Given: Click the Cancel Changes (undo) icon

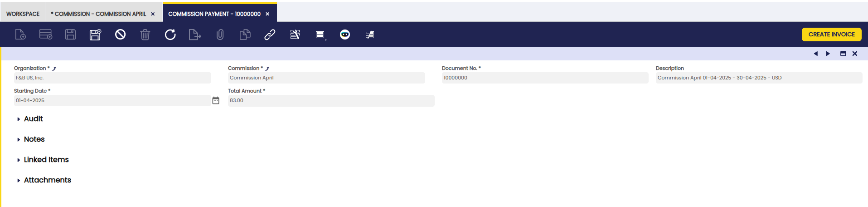Looking at the screenshot, I should point(120,34).
